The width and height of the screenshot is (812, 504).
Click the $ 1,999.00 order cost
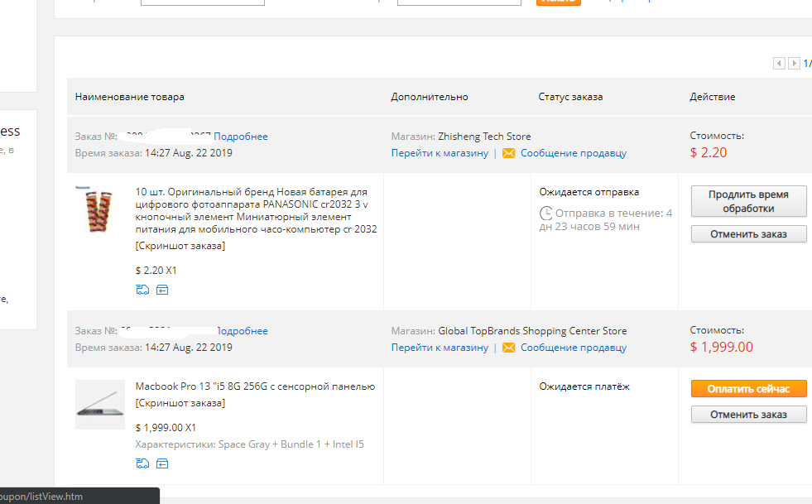(722, 347)
